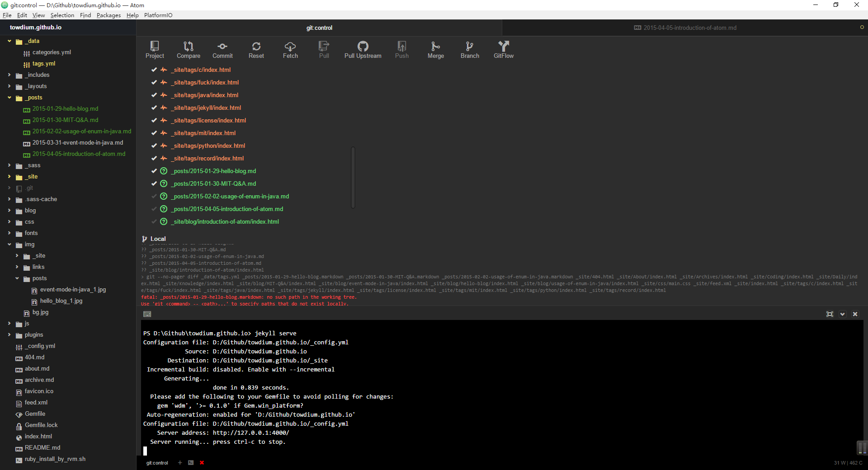This screenshot has width=868, height=470.
Task: Open README.md from the tree
Action: point(42,448)
